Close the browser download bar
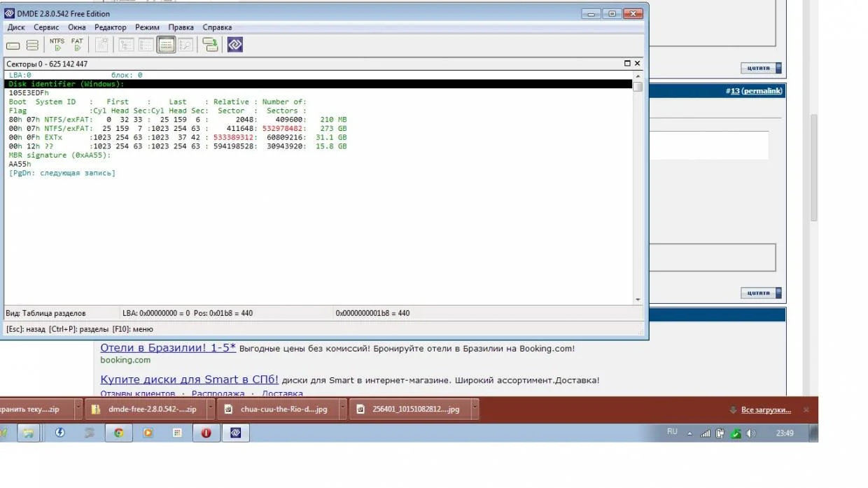 [x=806, y=410]
